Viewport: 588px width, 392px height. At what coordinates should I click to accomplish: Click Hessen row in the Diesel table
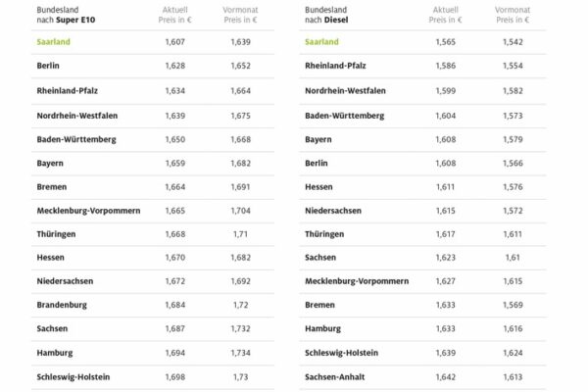422,187
